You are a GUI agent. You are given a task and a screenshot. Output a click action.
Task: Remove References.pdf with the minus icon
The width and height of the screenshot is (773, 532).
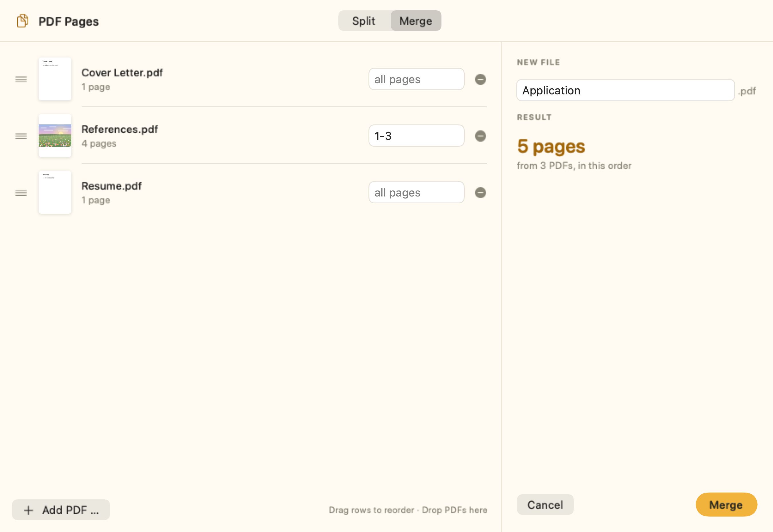pyautogui.click(x=480, y=136)
